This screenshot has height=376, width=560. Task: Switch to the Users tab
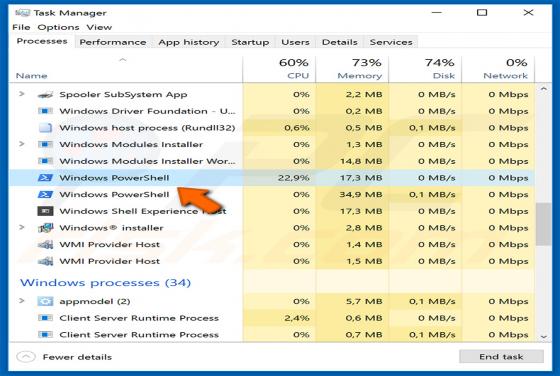[x=295, y=42]
